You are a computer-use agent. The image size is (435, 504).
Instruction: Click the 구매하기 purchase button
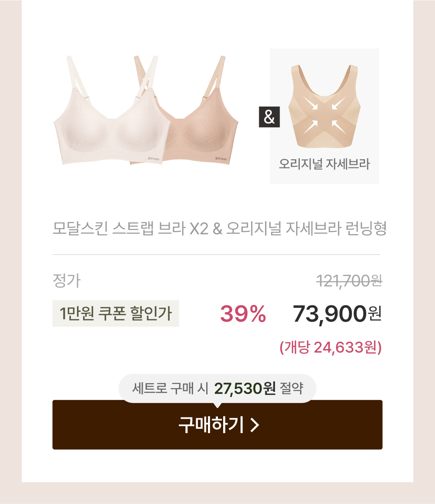[217, 424]
